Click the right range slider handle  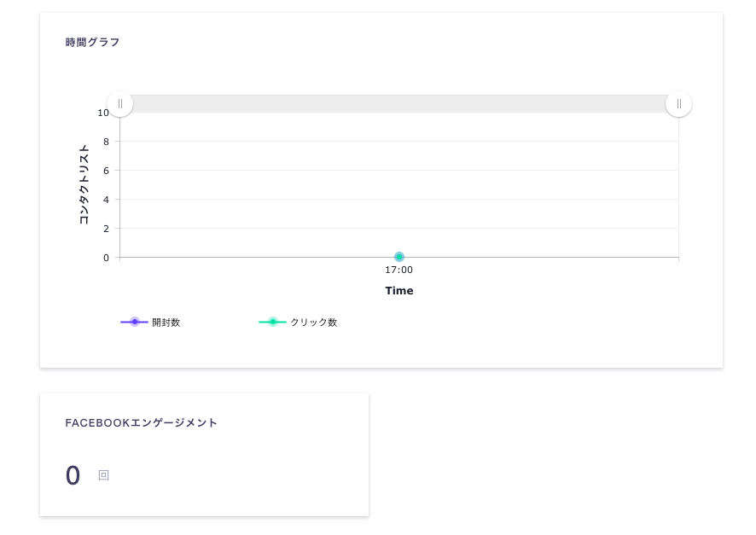(678, 104)
